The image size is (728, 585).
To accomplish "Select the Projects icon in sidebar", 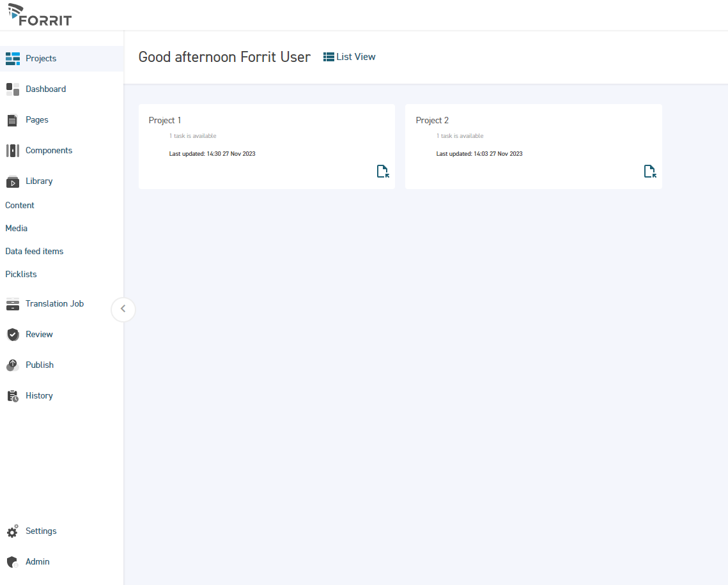I will pyautogui.click(x=12, y=58).
